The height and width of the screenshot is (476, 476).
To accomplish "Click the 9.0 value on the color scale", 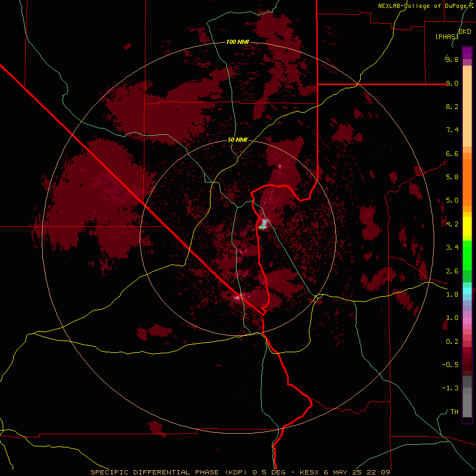I will [452, 83].
